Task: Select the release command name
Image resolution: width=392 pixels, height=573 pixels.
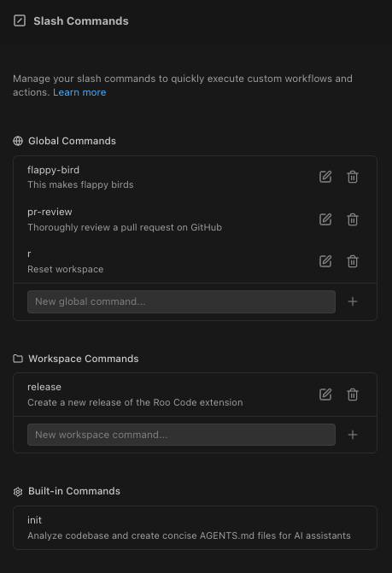Action: click(x=44, y=387)
